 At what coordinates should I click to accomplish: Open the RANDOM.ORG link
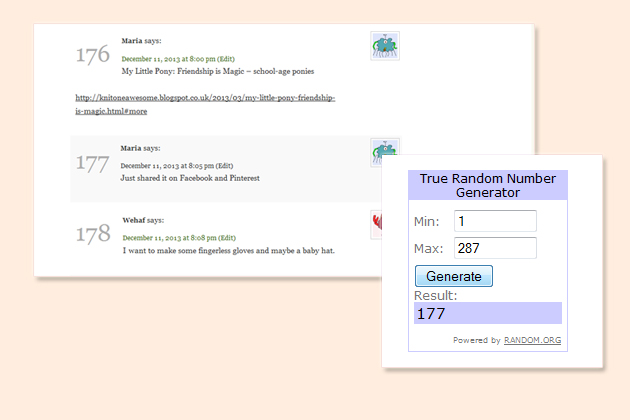532,340
